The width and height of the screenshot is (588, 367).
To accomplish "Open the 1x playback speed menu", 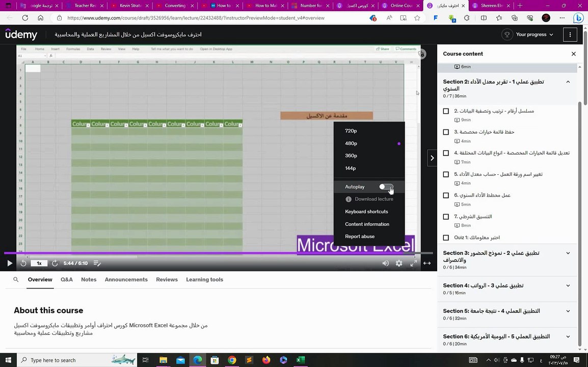I will click(39, 263).
